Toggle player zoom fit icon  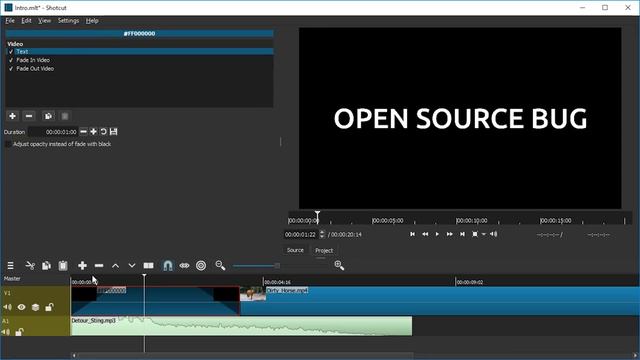point(475,234)
